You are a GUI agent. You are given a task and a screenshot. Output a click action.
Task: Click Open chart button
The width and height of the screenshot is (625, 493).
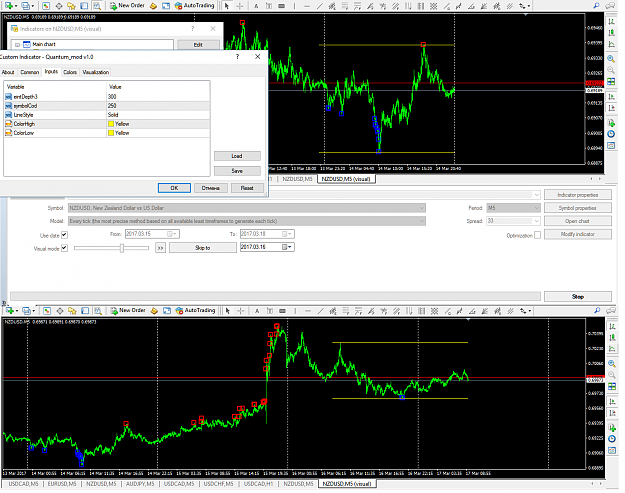coord(578,221)
